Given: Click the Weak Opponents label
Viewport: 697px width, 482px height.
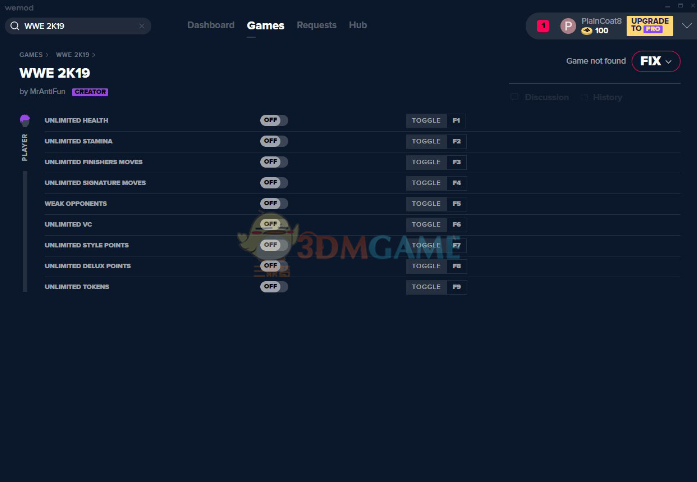Looking at the screenshot, I should coord(76,204).
